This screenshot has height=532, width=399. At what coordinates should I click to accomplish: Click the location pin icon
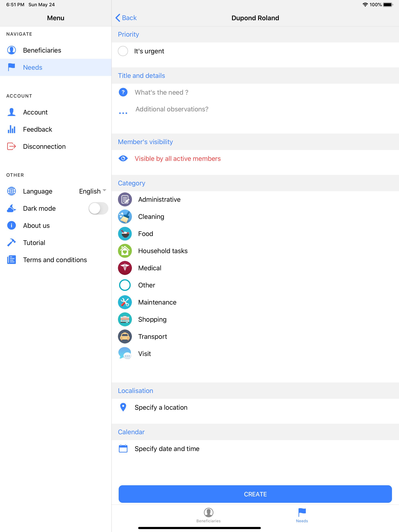pos(123,407)
